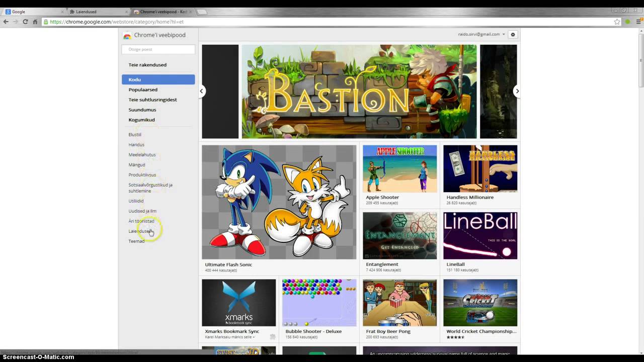Show next banner with right arrow
644x362 pixels.
coord(517,91)
